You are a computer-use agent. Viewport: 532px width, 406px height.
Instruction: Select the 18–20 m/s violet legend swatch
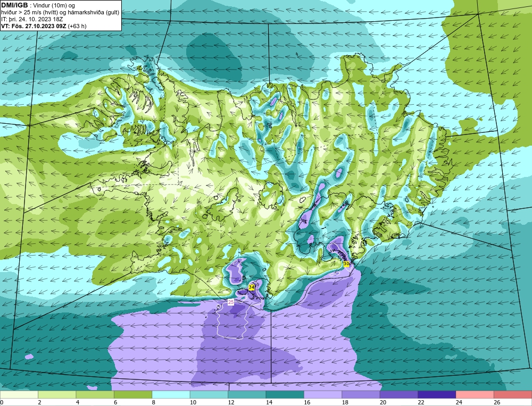pyautogui.click(x=361, y=394)
